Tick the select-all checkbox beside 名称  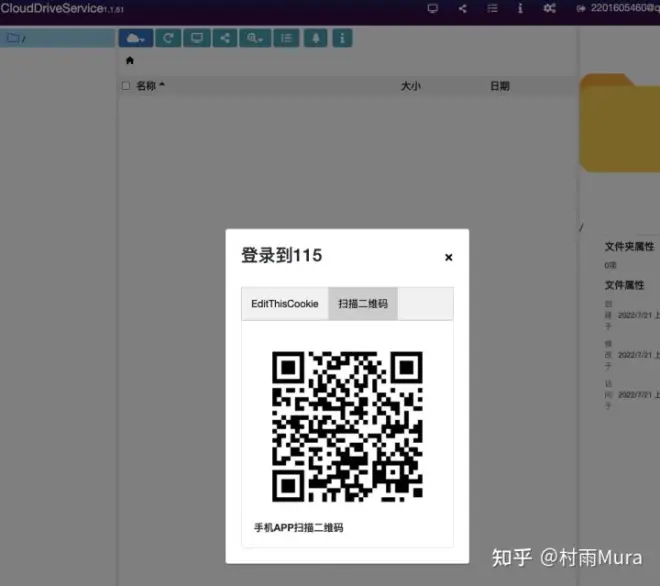[125, 86]
